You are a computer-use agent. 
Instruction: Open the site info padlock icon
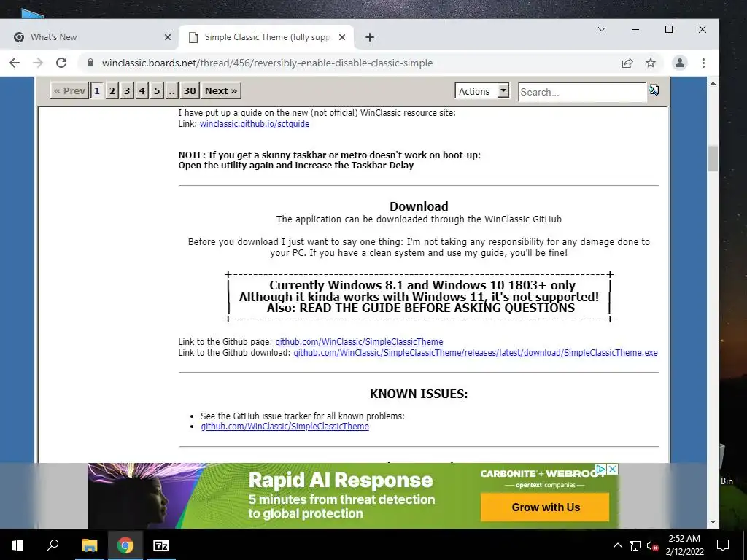point(90,63)
